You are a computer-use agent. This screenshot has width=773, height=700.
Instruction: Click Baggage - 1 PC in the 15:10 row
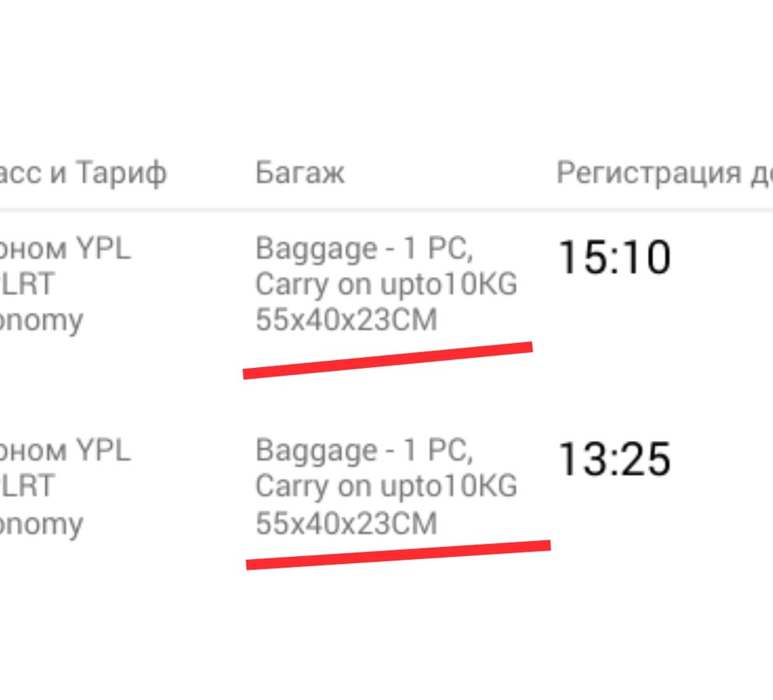[364, 249]
